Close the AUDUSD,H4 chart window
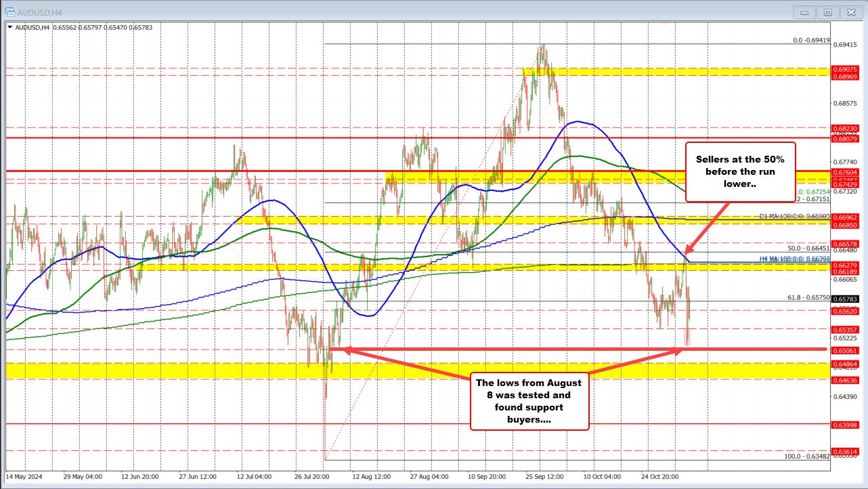 851,12
